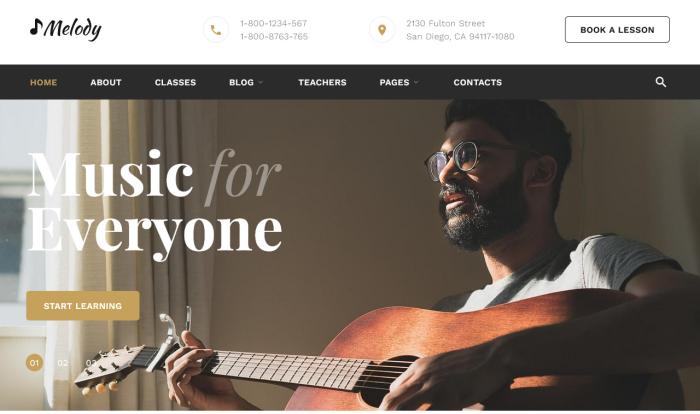Screen dimensions: 700x414
Task: Open the Home menu item
Action: tap(43, 82)
